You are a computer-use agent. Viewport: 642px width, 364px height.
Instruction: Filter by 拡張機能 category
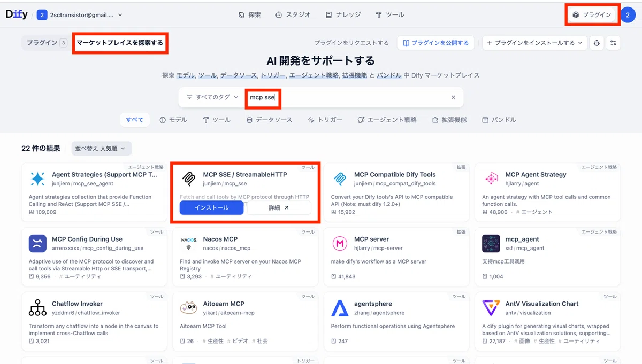(x=449, y=120)
